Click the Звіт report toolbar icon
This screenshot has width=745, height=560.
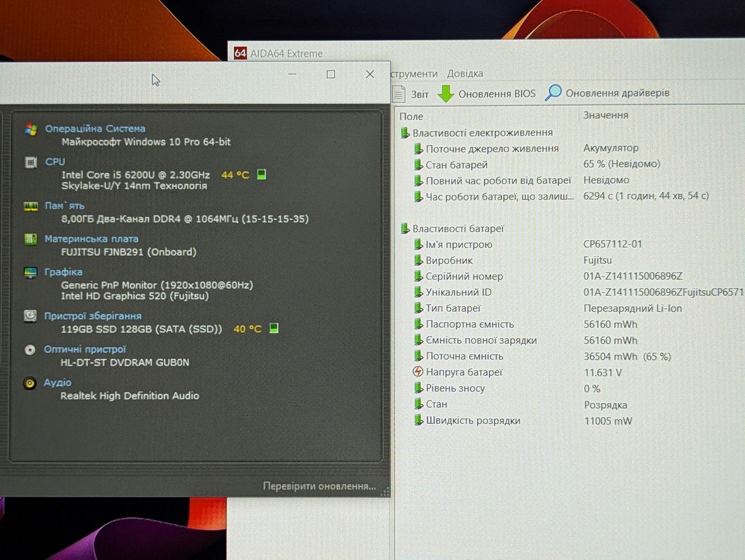pos(399,94)
